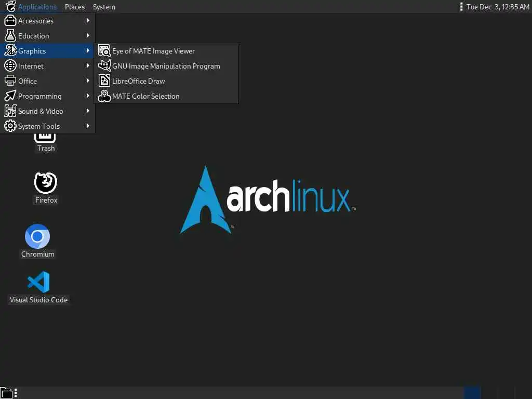
Task: Expand the Sound & Video submenu arrow
Action: (x=88, y=111)
